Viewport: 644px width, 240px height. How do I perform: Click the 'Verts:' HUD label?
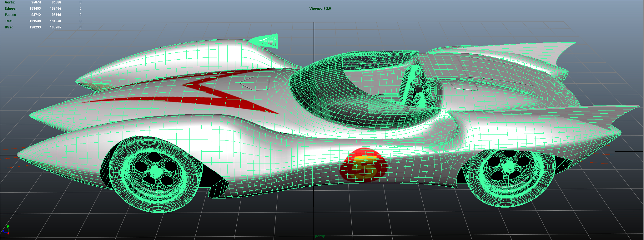pyautogui.click(x=10, y=2)
